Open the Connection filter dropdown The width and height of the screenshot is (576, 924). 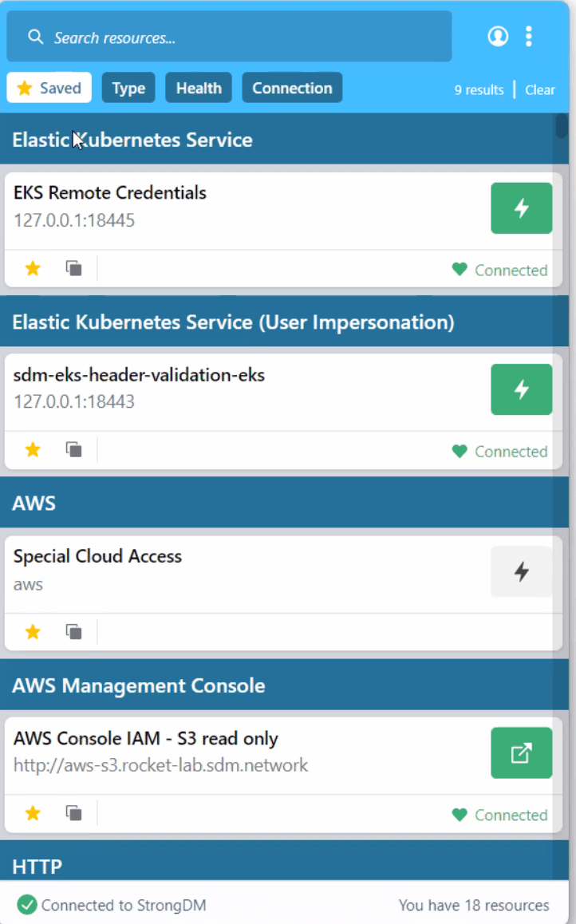click(292, 88)
